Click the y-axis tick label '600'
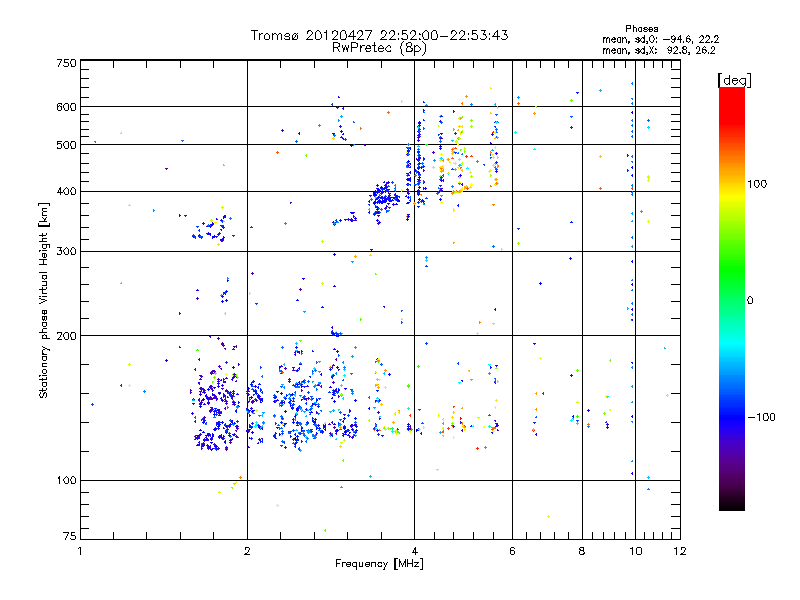 66,107
